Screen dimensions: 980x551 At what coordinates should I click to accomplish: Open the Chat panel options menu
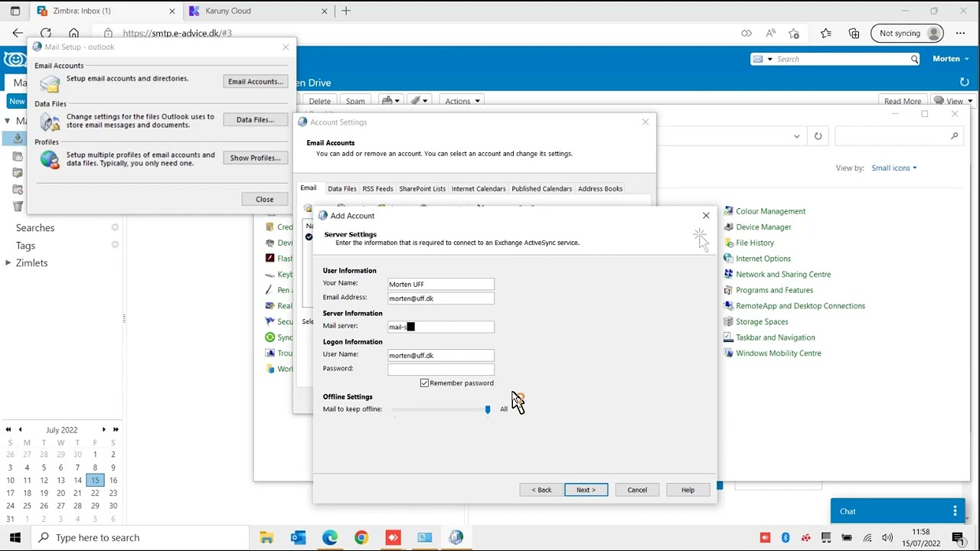pos(955,511)
